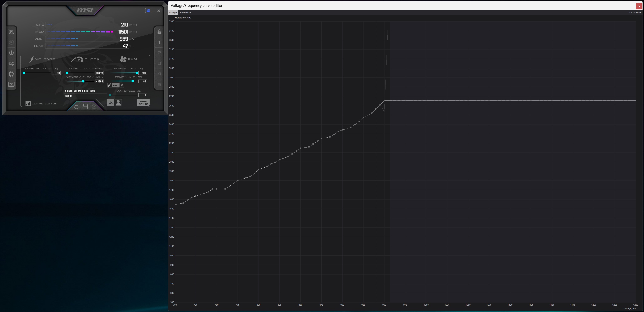Select profile slot 1
644x312 pixels.
point(159,42)
